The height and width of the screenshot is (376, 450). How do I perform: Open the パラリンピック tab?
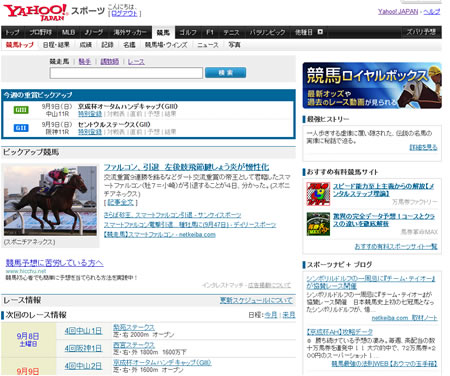pos(267,32)
